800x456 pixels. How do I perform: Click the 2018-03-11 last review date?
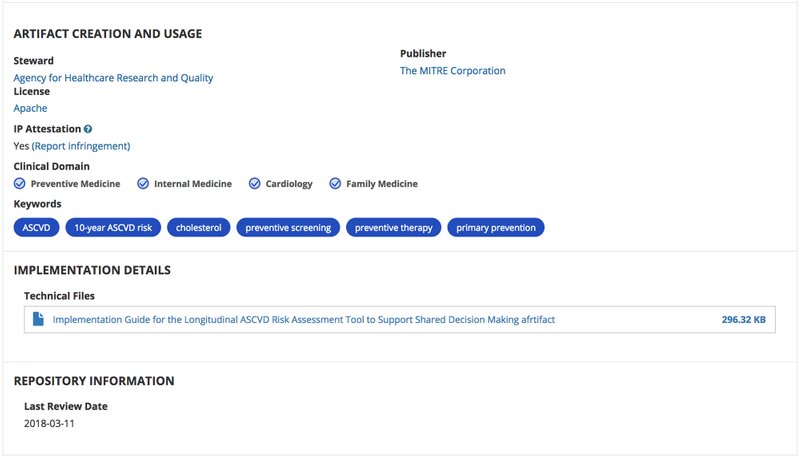(49, 423)
